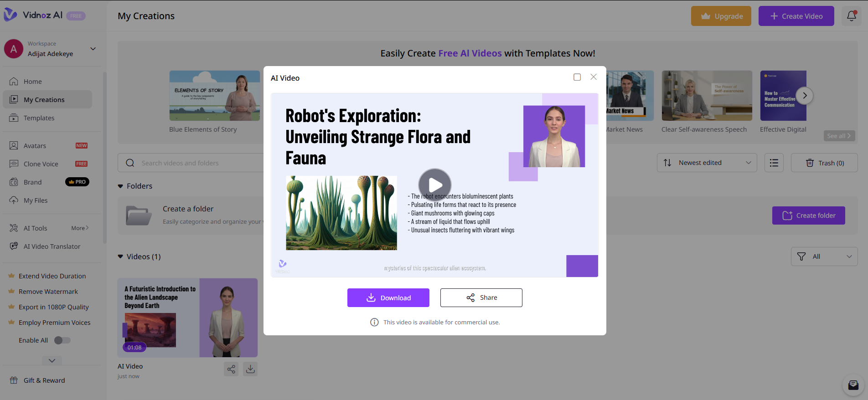Open the Newest edited sort dropdown
Image resolution: width=868 pixels, height=400 pixels.
click(706, 163)
